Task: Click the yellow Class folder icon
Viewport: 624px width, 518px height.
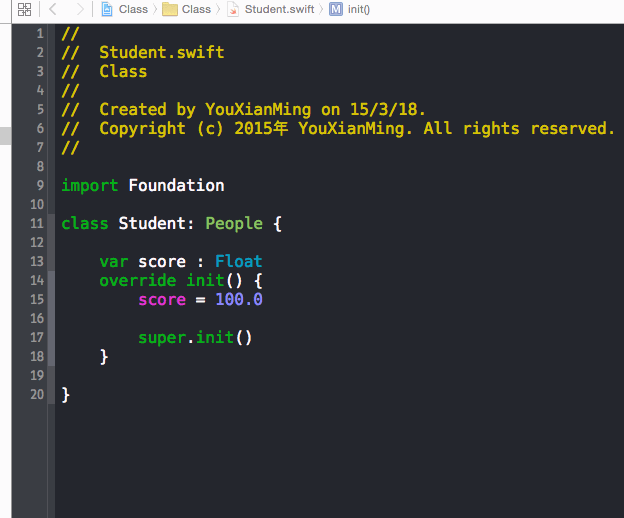Action: pyautogui.click(x=170, y=9)
